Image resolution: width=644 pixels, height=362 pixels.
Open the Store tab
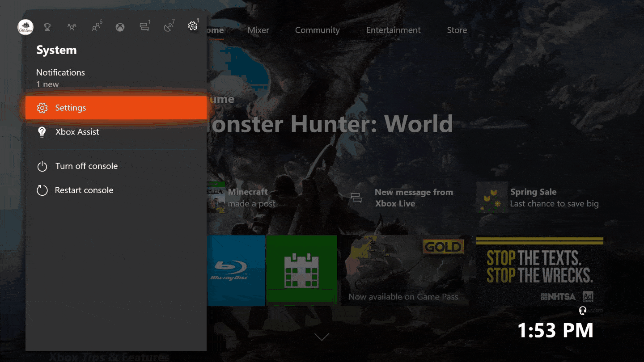tap(457, 30)
